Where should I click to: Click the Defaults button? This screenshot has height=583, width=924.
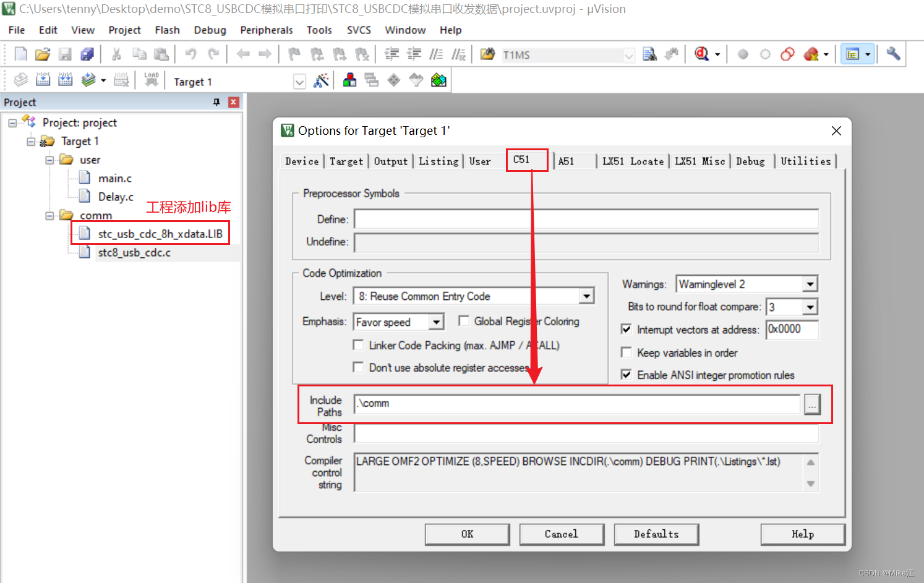pos(656,534)
